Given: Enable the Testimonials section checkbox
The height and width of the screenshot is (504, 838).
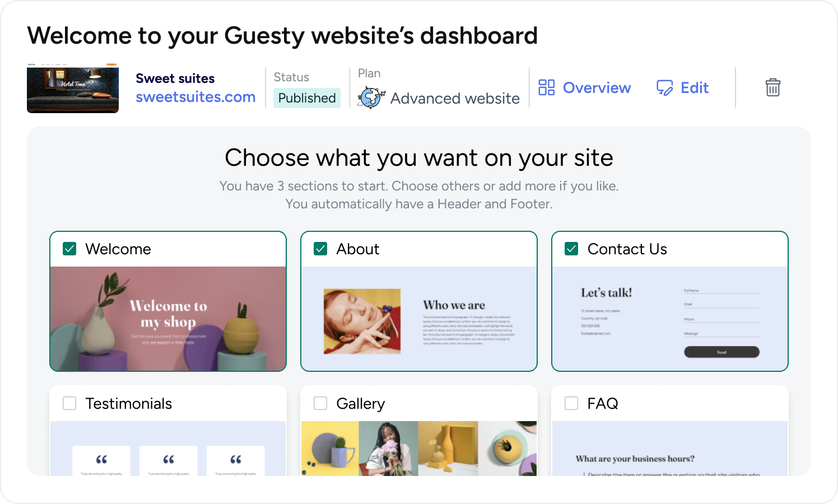Looking at the screenshot, I should [x=69, y=403].
